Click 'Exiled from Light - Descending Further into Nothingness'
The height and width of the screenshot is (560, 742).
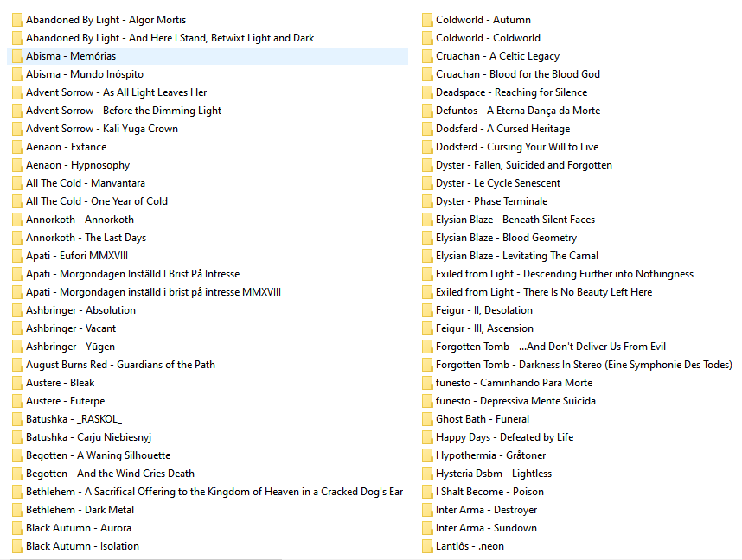pyautogui.click(x=565, y=274)
